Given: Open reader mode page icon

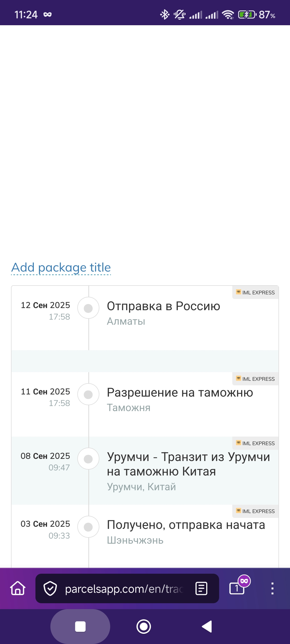Looking at the screenshot, I should click(201, 588).
